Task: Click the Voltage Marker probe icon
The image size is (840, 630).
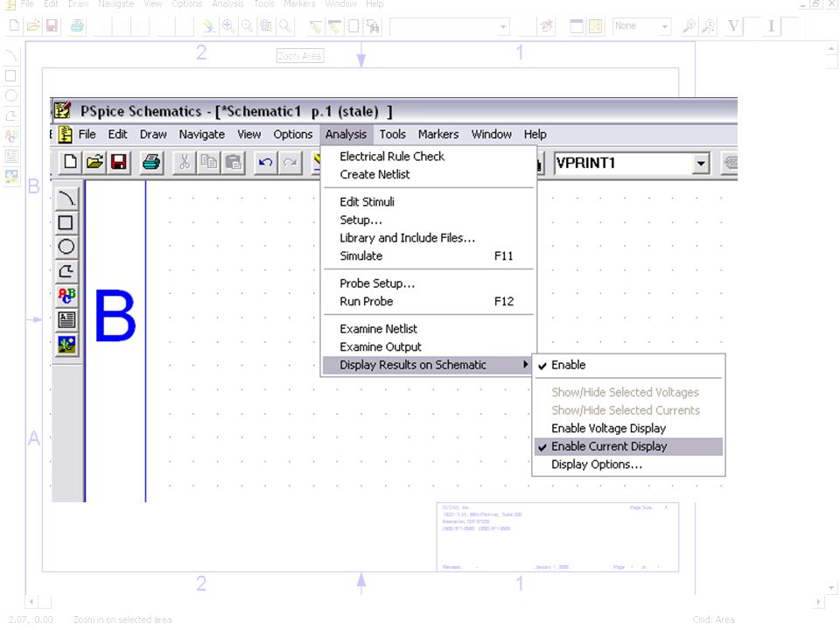Action: (689, 25)
